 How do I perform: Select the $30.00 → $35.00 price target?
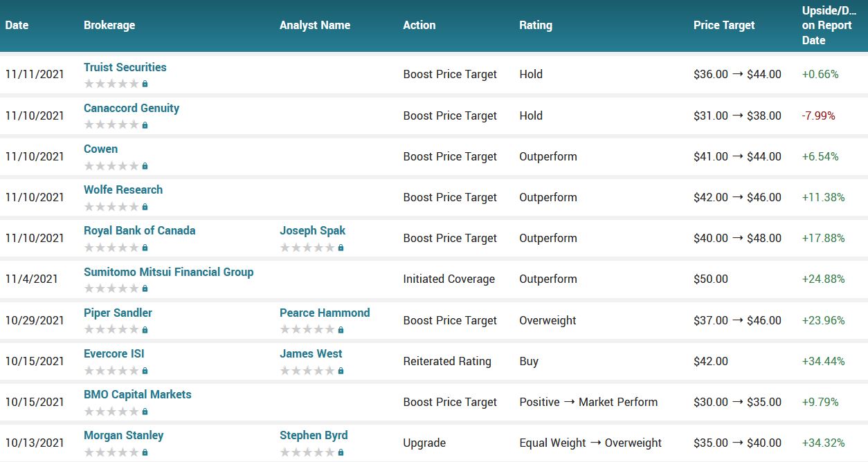click(737, 402)
